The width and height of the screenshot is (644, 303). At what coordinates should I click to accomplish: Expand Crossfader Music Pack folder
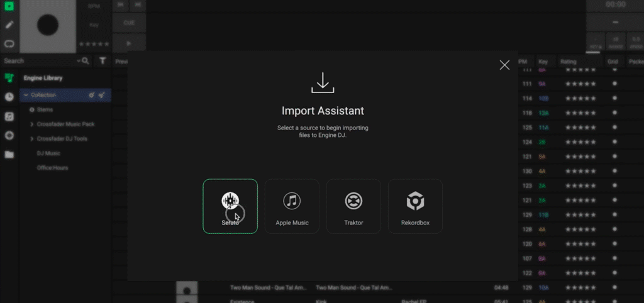(32, 124)
